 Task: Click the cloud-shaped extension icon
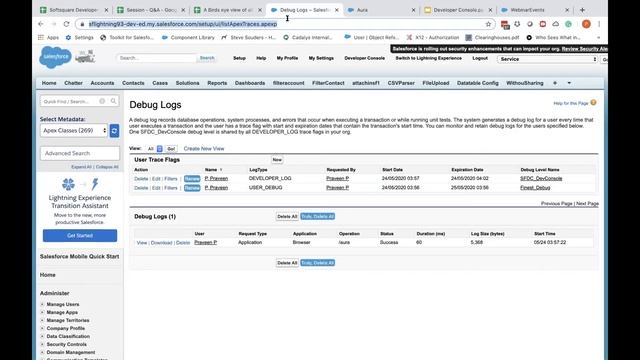pos(556,24)
